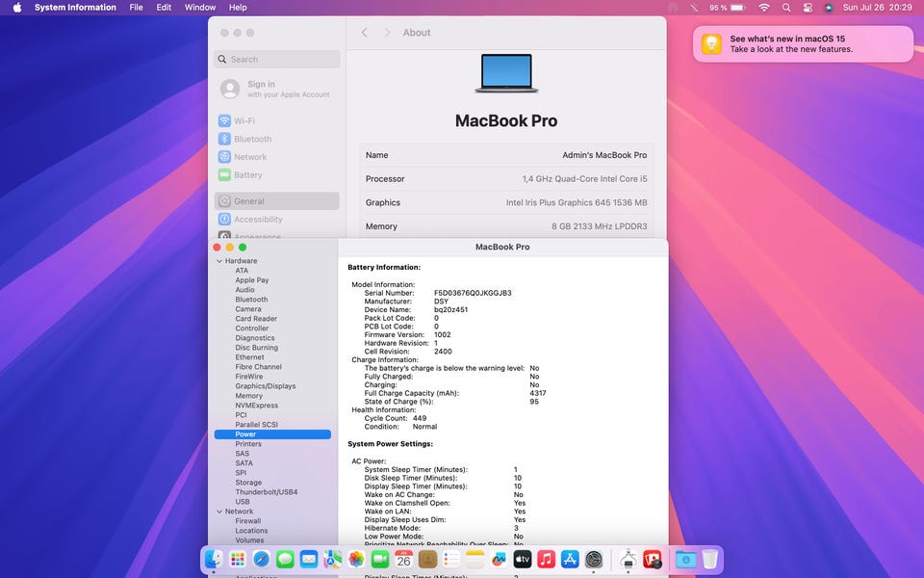Select Firewall under Network
The width and height of the screenshot is (924, 578).
(x=247, y=521)
